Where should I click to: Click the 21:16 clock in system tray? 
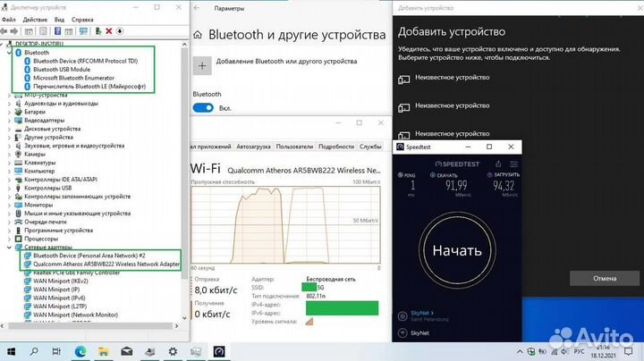click(x=603, y=348)
